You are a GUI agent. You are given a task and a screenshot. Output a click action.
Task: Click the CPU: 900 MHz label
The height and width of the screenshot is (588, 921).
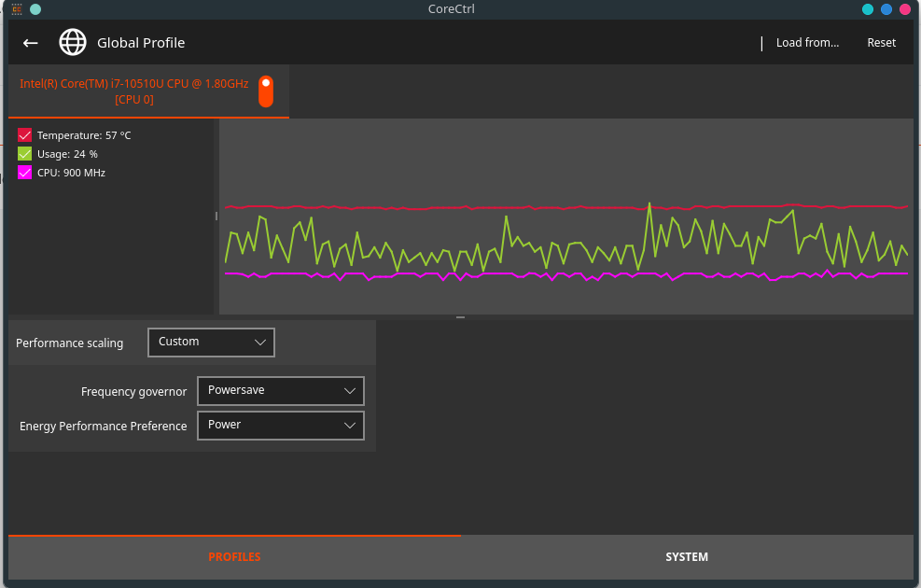(71, 173)
